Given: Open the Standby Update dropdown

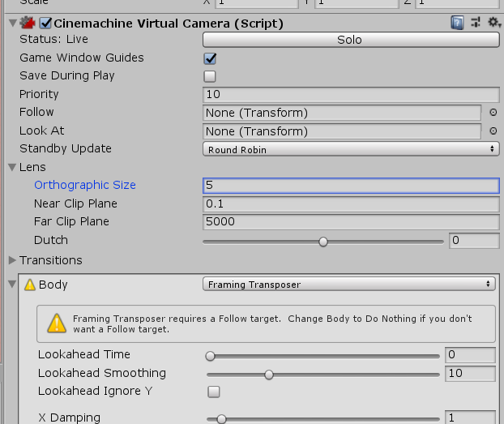Looking at the screenshot, I should tap(350, 149).
